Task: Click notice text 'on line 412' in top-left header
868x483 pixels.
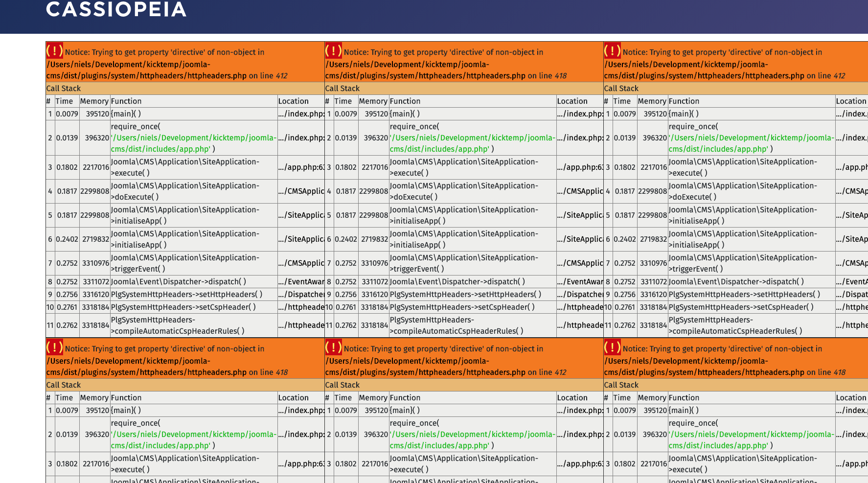Action: point(268,76)
